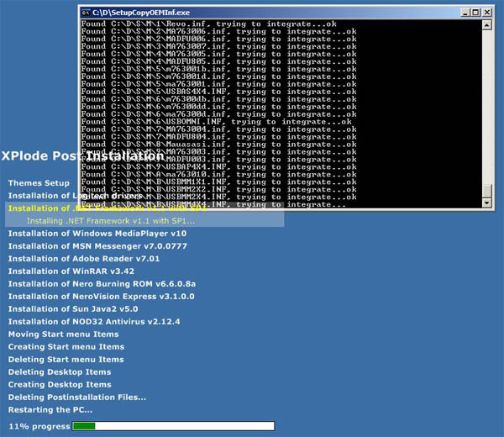Click 'Installation of NOD32 Antivirus v2.12.4'
The width and height of the screenshot is (504, 437).
tap(94, 322)
